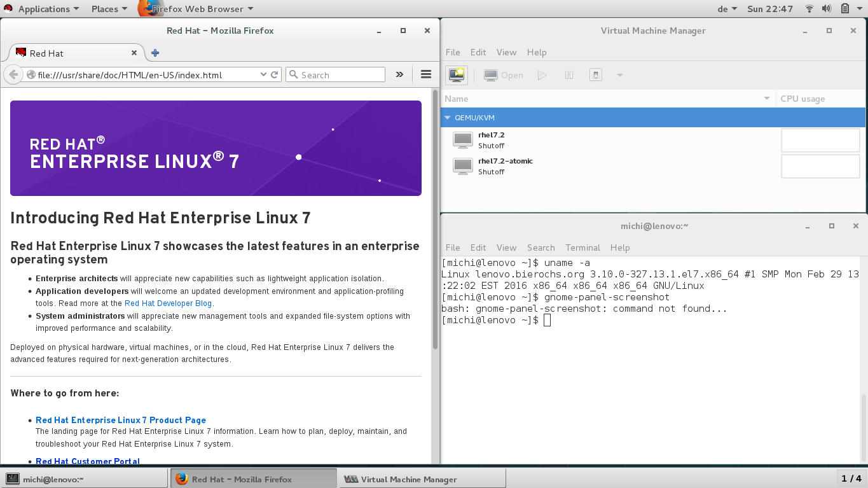Open the Red Hat Developer Blog link
Screen dimensions: 868x488
click(x=169, y=303)
